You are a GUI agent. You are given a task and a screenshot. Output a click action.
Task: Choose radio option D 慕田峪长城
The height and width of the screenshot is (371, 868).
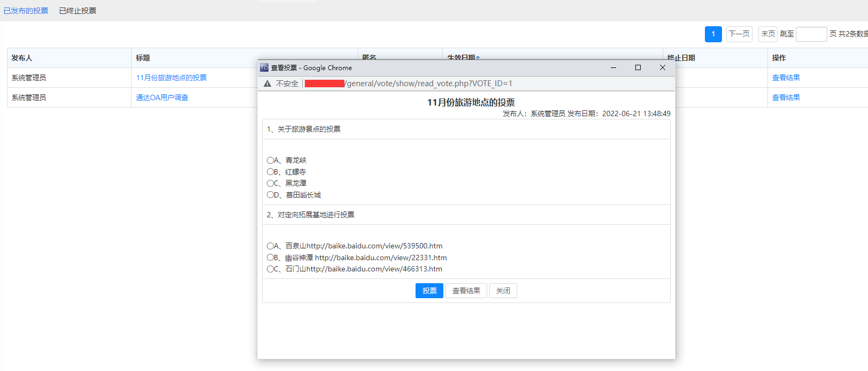(270, 195)
